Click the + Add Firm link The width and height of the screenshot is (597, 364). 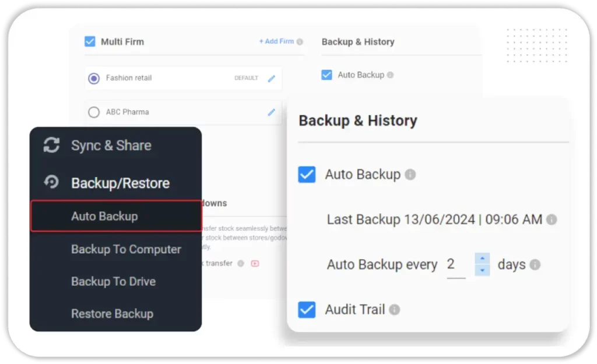click(276, 41)
